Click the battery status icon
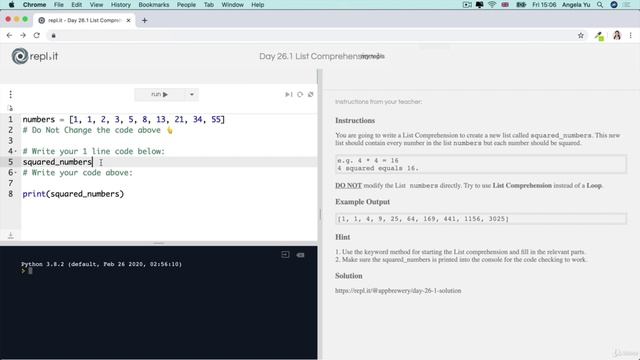 point(521,5)
